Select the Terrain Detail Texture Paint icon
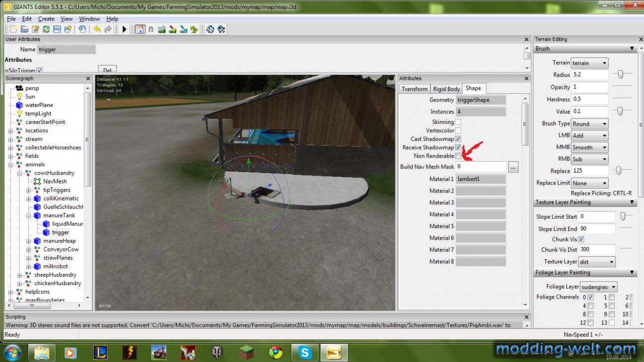 pos(172,29)
